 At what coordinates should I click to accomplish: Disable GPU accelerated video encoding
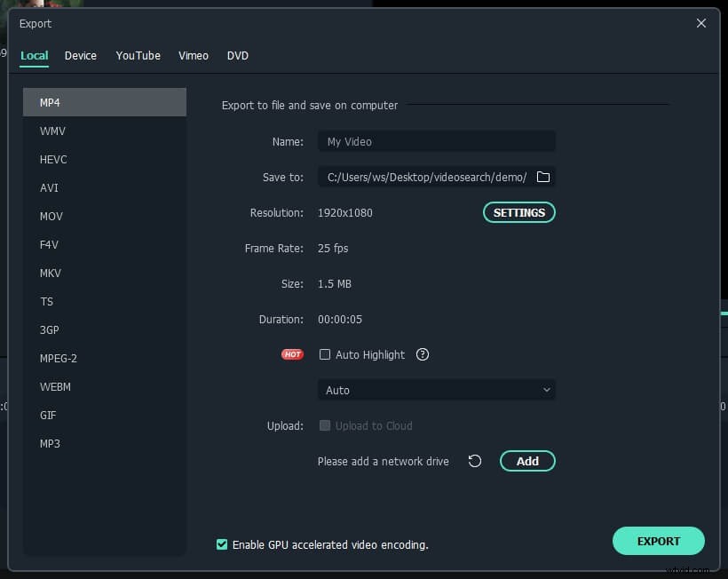(x=221, y=544)
